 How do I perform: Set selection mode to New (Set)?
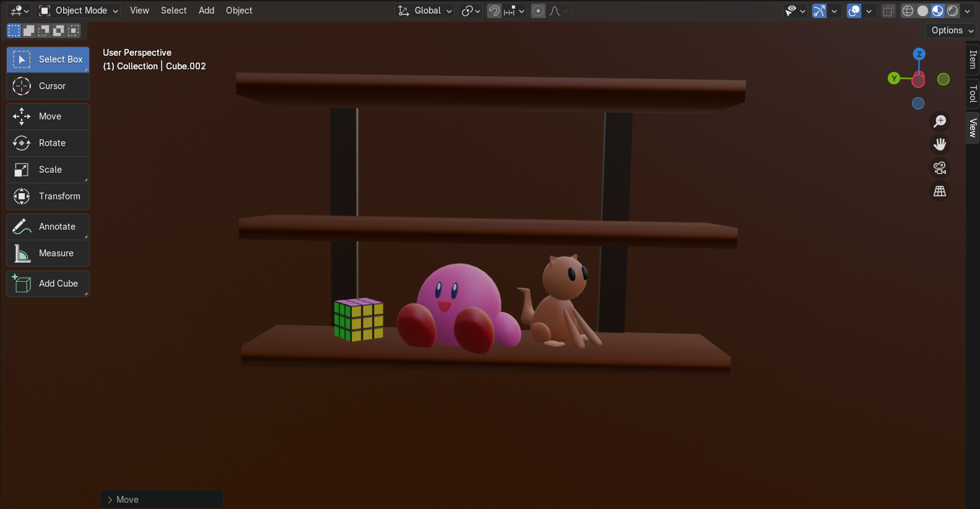(x=14, y=30)
